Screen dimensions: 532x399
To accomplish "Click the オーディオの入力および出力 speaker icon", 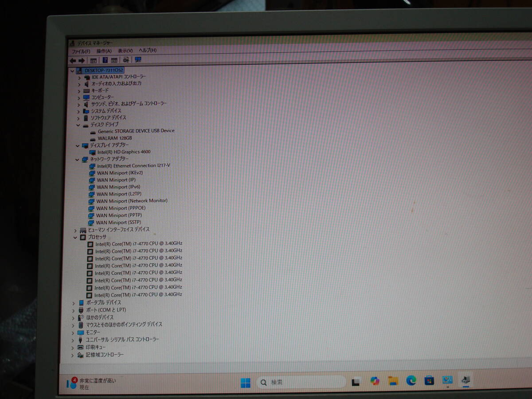I will tap(87, 83).
